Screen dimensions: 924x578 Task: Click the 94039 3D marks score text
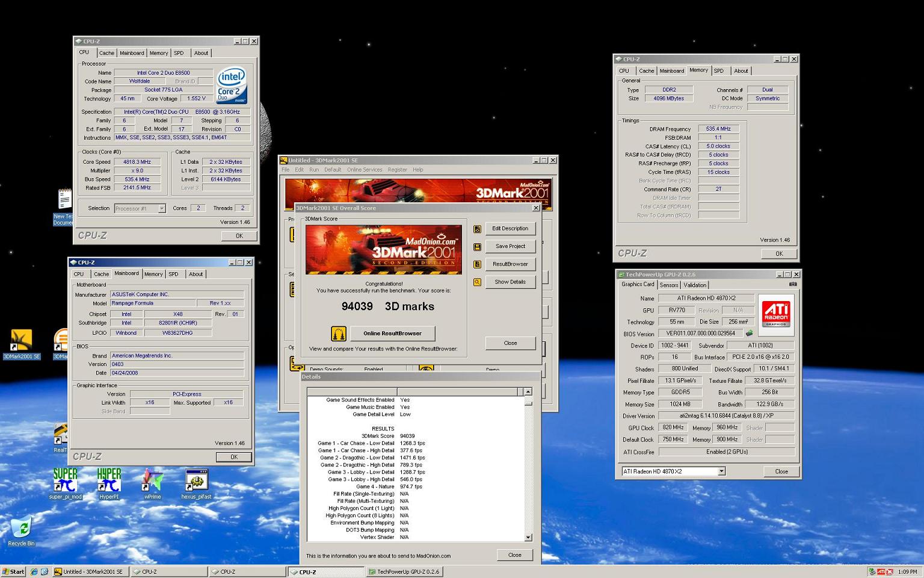pyautogui.click(x=387, y=306)
